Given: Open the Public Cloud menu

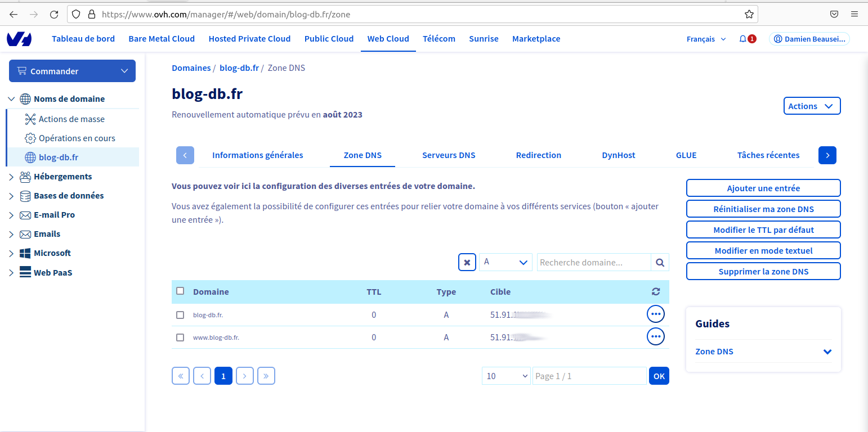Looking at the screenshot, I should [329, 39].
